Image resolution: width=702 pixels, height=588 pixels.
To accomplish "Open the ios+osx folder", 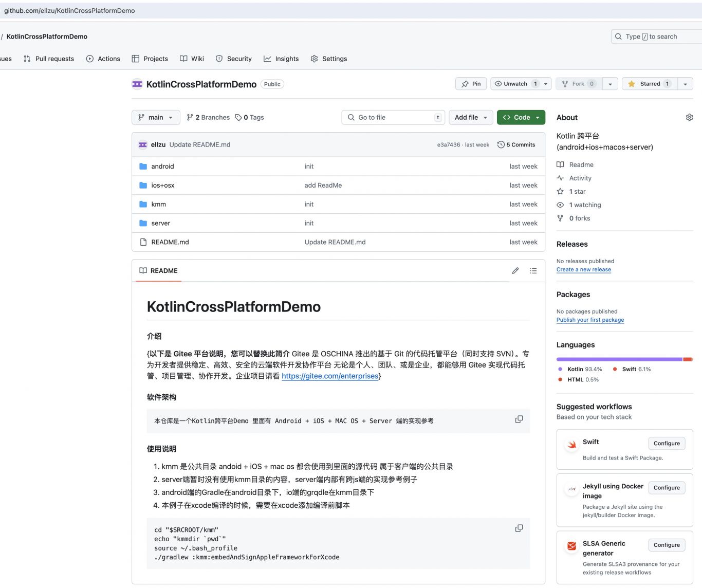I will [x=162, y=186].
